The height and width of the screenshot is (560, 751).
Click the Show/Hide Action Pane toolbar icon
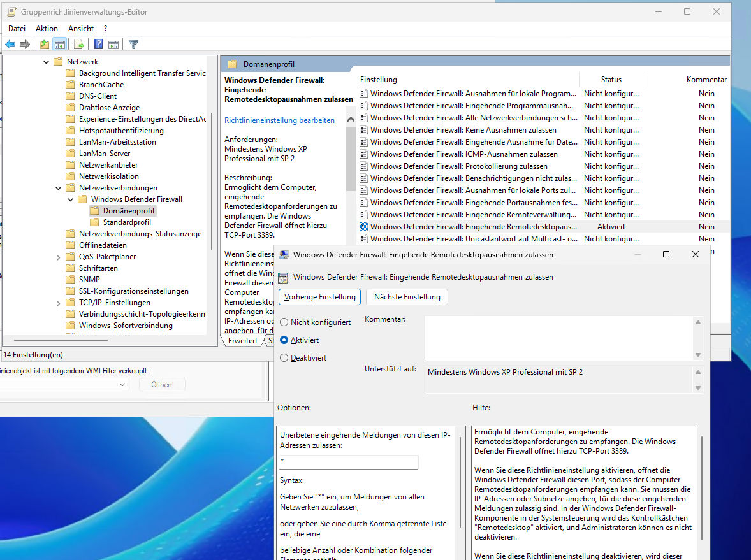coord(113,45)
